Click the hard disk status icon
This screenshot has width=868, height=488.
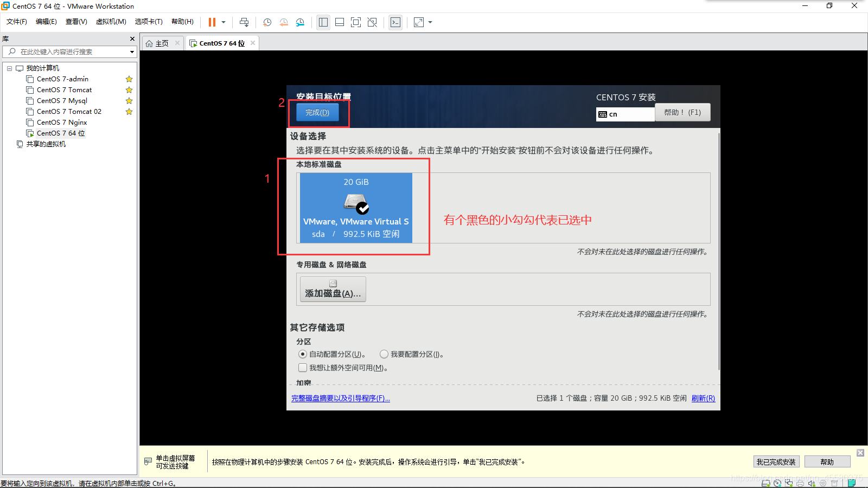766,483
